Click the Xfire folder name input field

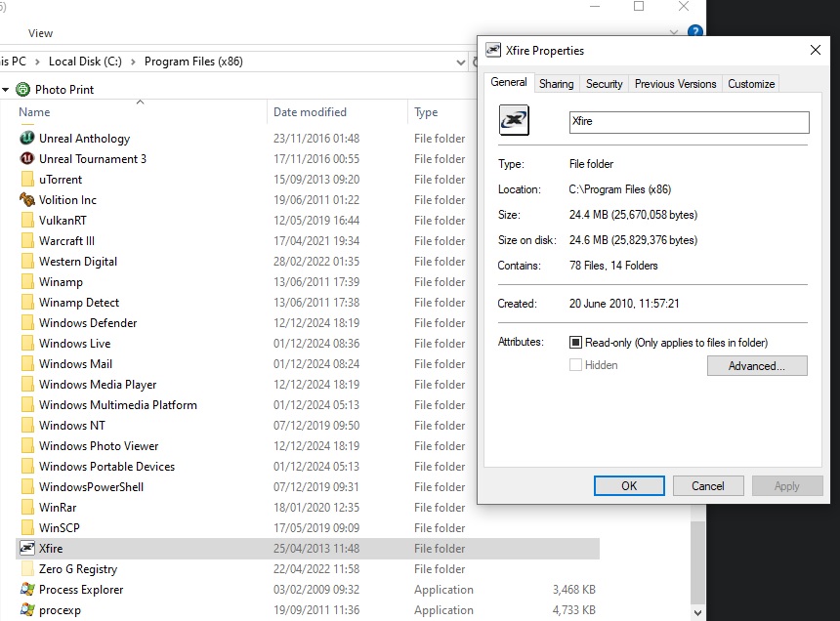(x=689, y=122)
